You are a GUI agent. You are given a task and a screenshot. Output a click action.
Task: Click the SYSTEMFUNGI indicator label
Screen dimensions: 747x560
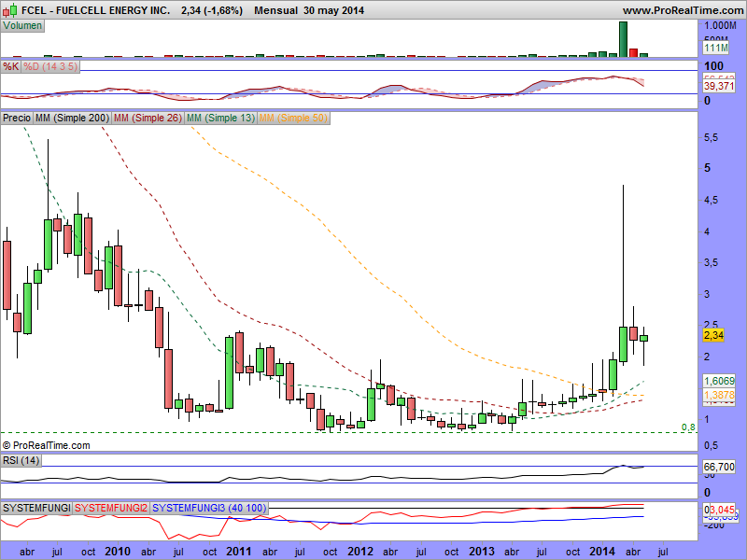point(36,508)
